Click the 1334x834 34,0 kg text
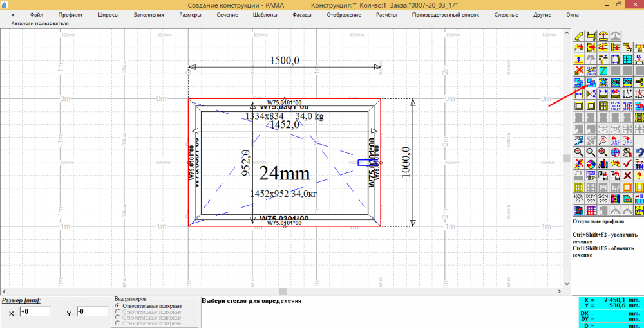 point(284,116)
